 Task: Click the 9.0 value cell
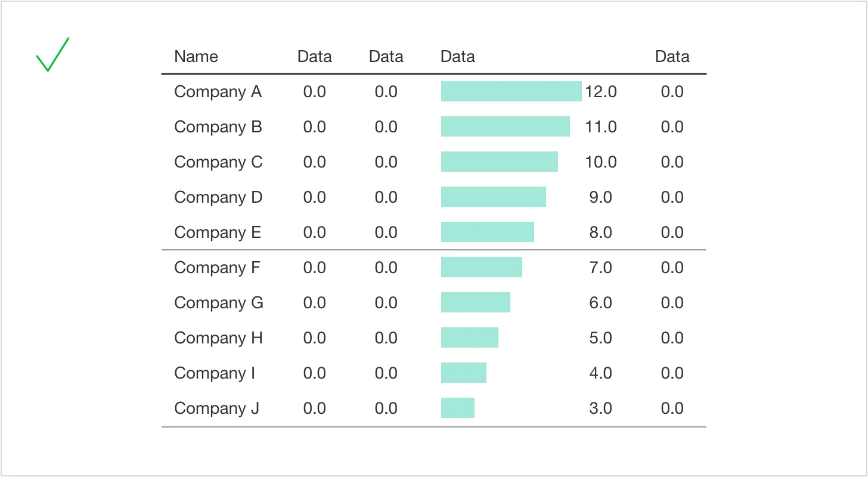(x=601, y=197)
